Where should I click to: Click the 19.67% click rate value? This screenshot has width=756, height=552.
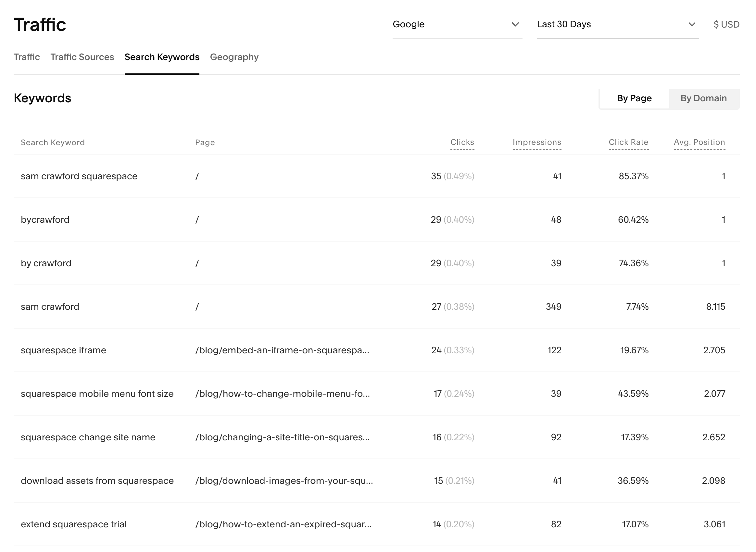(x=634, y=350)
